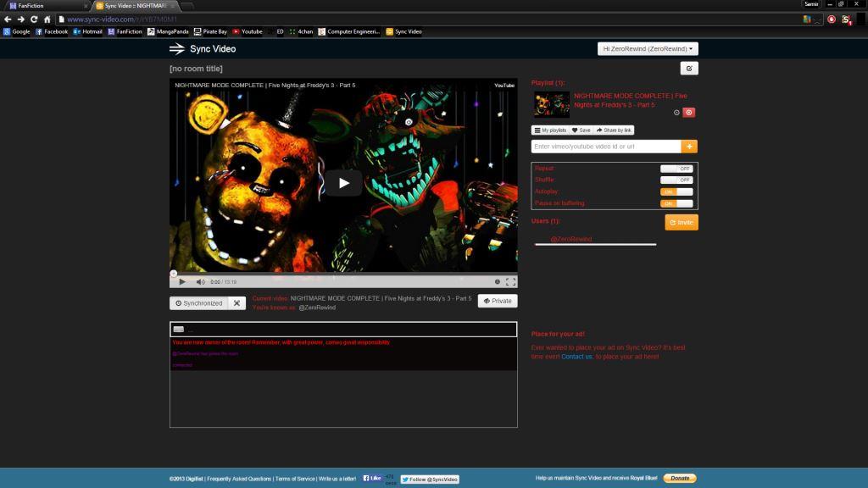Image resolution: width=868 pixels, height=488 pixels.
Task: Open Terms of Service link
Action: coord(295,479)
